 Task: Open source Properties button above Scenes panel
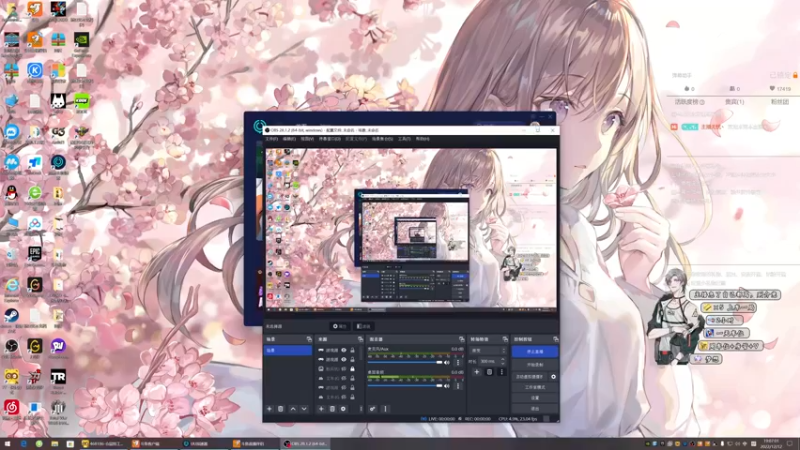coord(340,326)
